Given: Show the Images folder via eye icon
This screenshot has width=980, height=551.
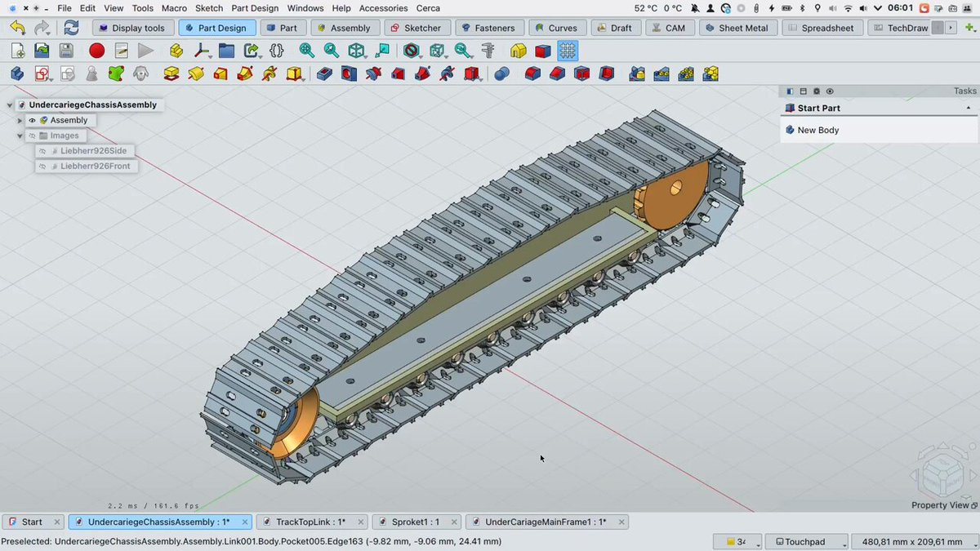Looking at the screenshot, I should 33,136.
